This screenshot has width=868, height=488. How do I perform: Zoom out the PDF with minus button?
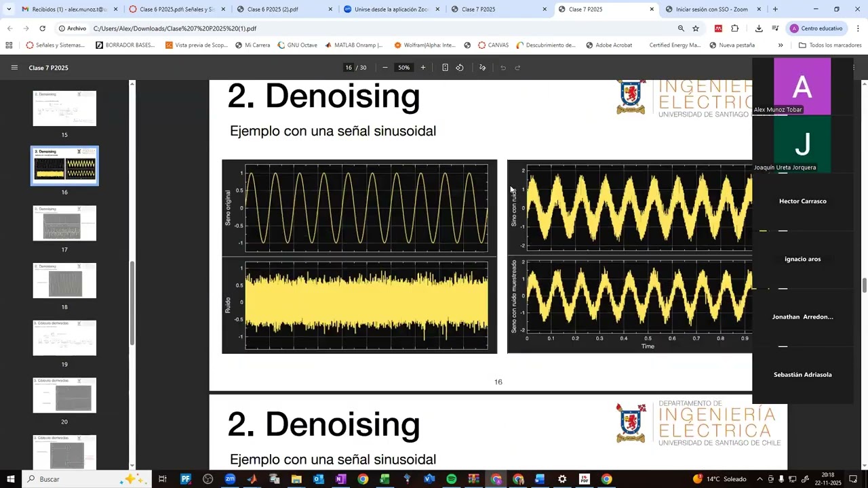385,68
